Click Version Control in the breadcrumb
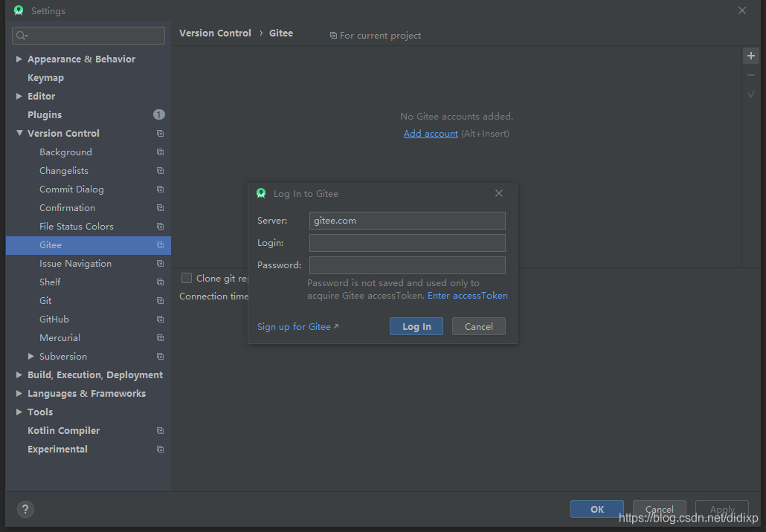The image size is (766, 532). coord(215,33)
